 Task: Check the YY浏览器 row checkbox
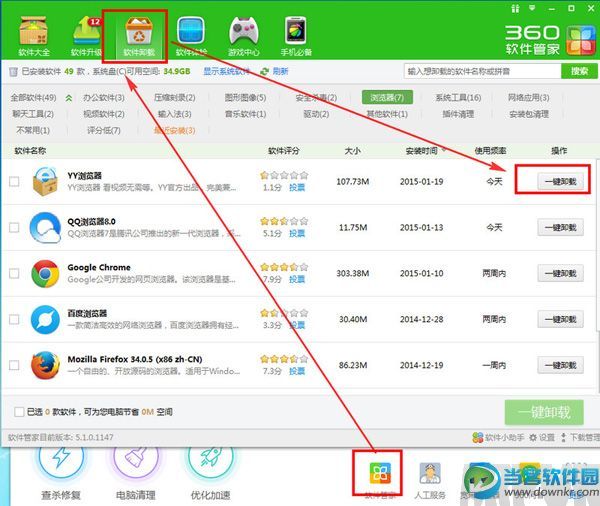click(x=14, y=181)
